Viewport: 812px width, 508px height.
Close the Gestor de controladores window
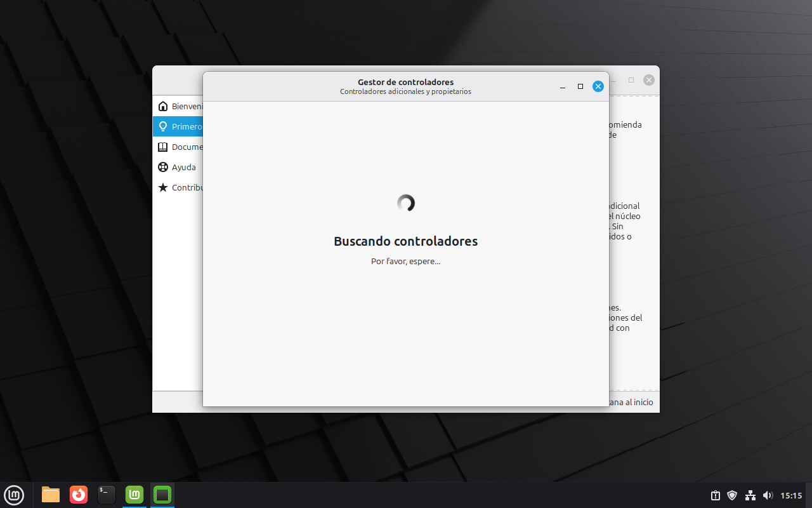click(598, 86)
